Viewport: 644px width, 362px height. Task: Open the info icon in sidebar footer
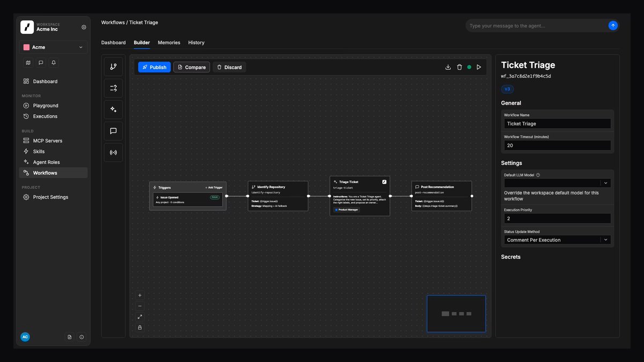point(82,337)
